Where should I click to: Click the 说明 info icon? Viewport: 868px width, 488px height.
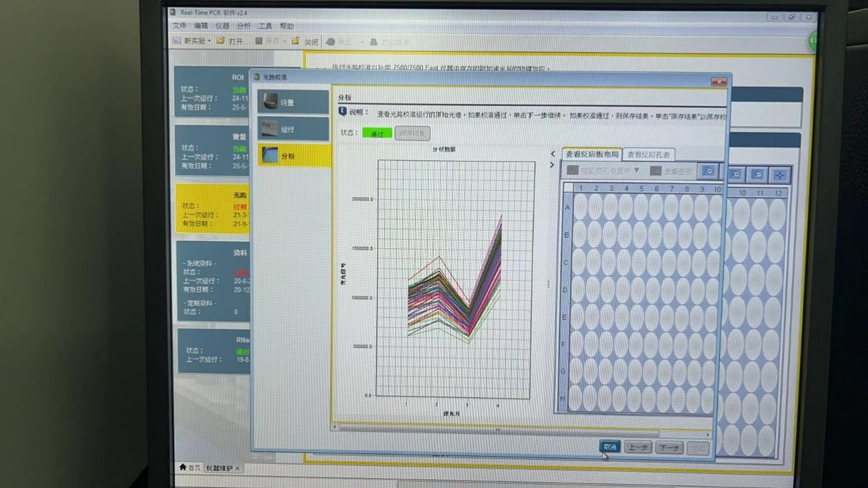click(343, 111)
